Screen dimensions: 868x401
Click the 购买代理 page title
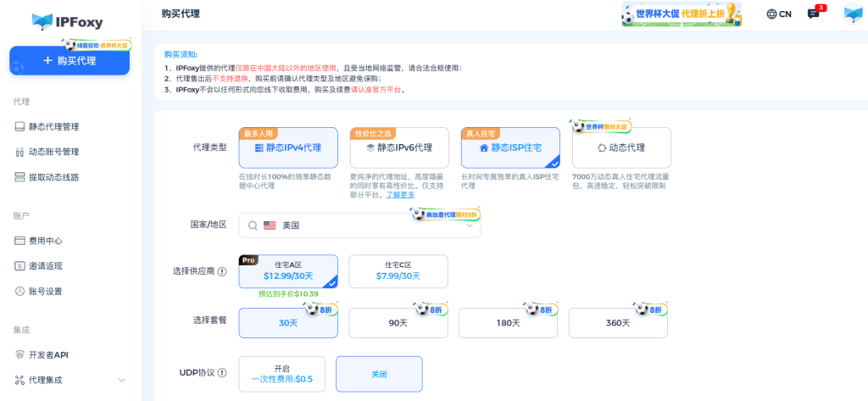point(181,14)
